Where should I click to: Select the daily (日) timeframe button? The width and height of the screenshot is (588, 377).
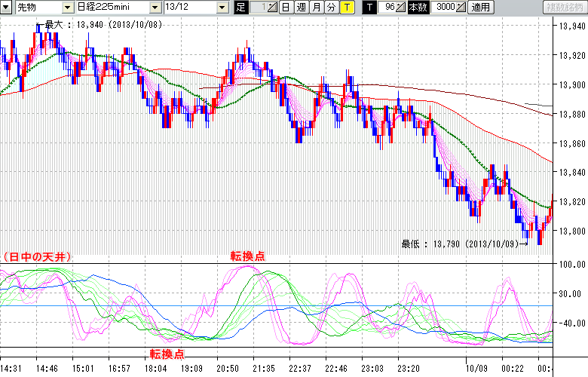[285, 8]
